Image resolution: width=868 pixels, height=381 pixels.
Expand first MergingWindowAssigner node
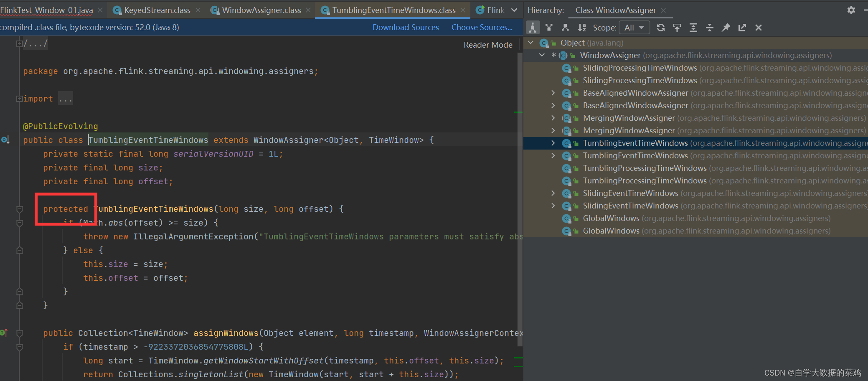click(x=553, y=118)
